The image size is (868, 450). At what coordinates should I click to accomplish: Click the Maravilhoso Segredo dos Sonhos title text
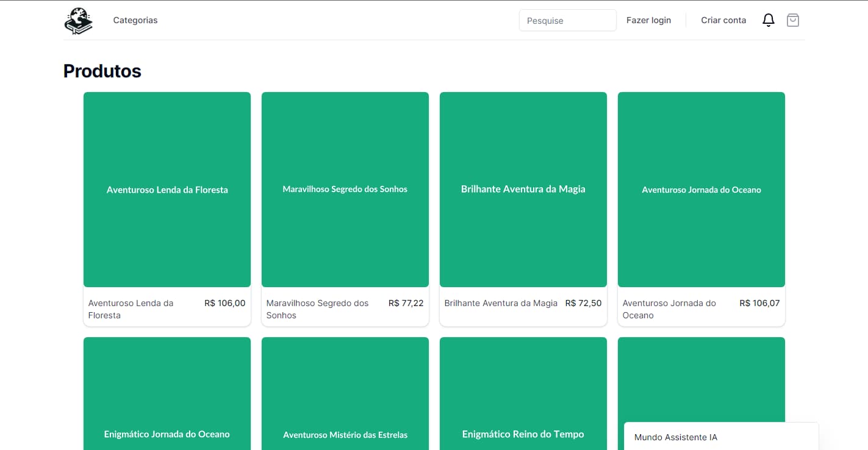317,309
